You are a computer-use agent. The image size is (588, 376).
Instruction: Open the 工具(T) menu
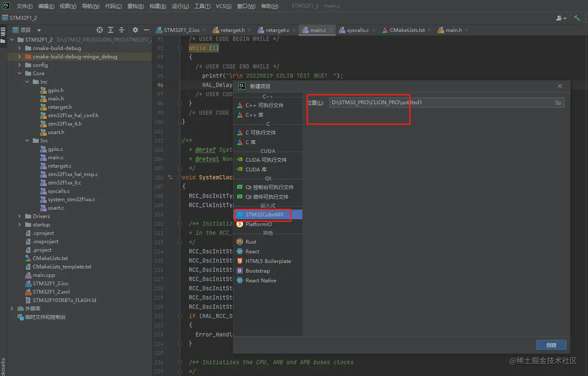click(202, 6)
